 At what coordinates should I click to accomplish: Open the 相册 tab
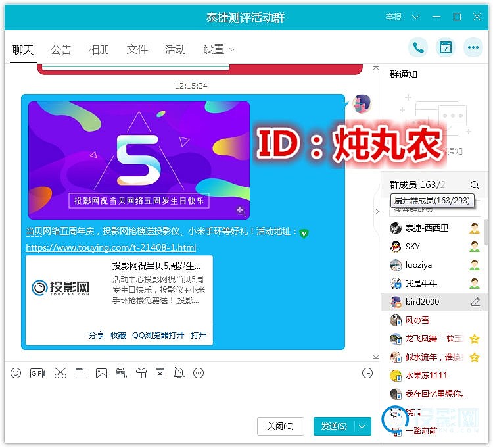pyautogui.click(x=99, y=50)
